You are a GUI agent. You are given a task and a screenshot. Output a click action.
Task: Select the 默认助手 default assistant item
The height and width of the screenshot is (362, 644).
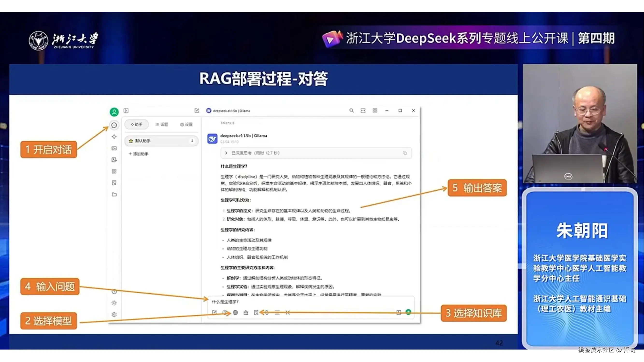[x=161, y=141]
